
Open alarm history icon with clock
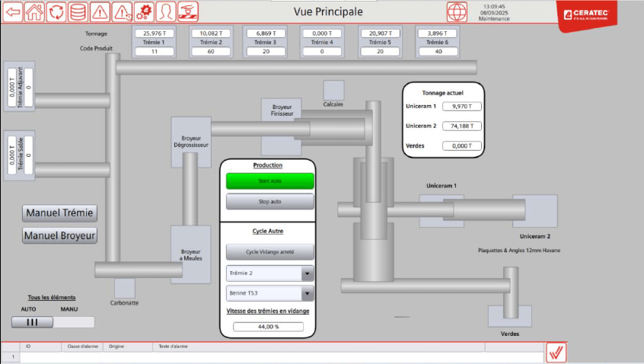pyautogui.click(x=122, y=11)
